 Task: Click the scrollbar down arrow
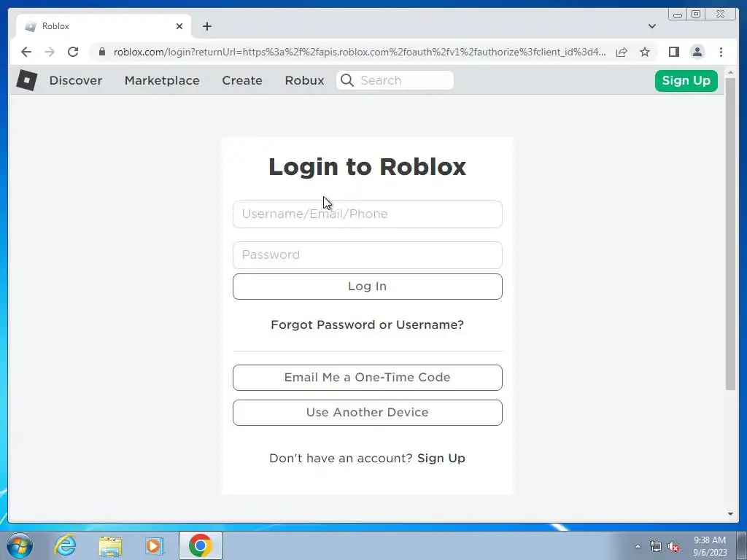click(730, 514)
